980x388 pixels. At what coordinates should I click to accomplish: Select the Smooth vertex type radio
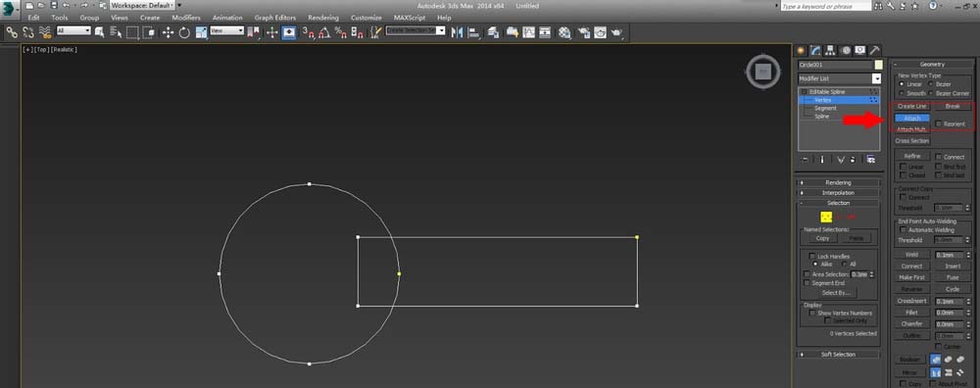[x=902, y=93]
